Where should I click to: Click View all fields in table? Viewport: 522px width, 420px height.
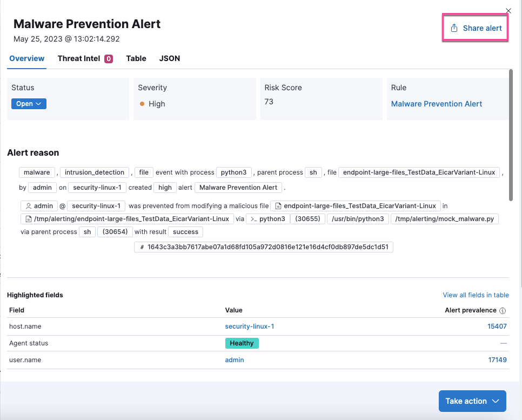point(476,295)
